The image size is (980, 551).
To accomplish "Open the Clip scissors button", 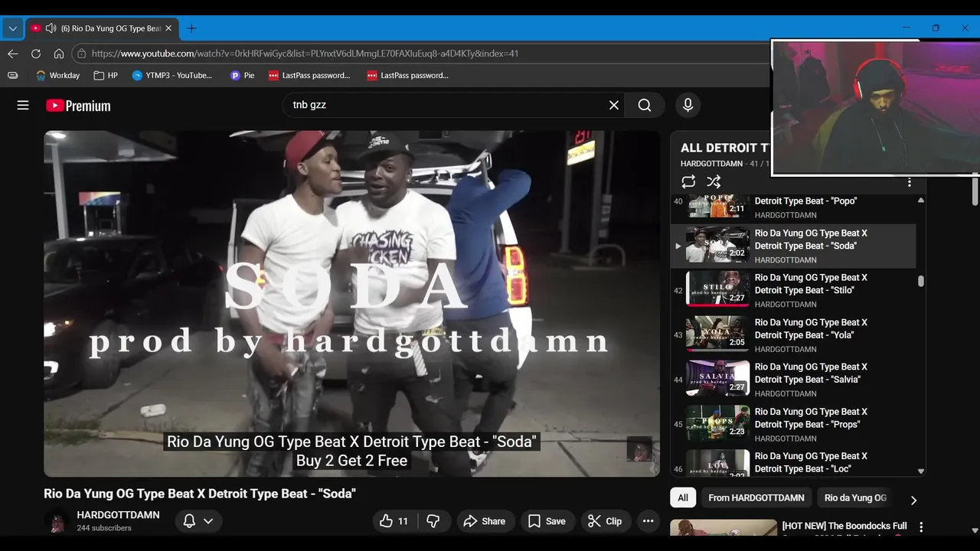I will (x=605, y=521).
